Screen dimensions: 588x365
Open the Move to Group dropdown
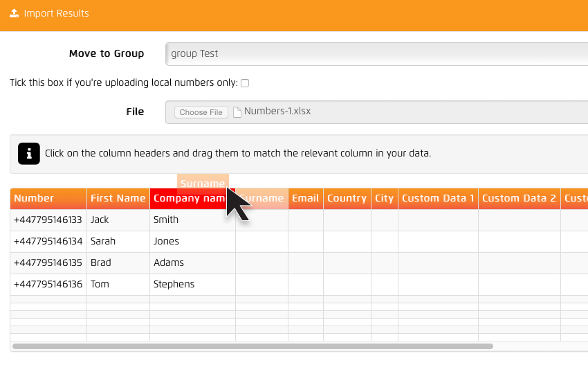(x=376, y=53)
